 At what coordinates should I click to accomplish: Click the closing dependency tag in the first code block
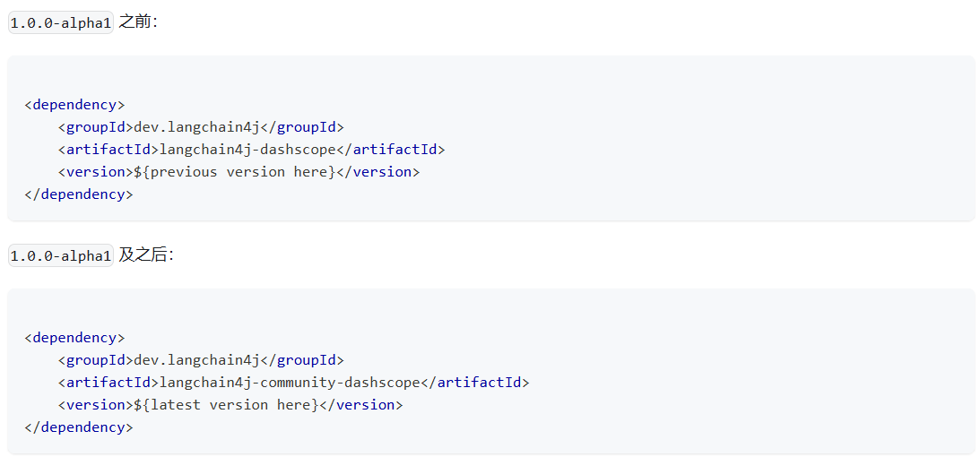point(78,194)
